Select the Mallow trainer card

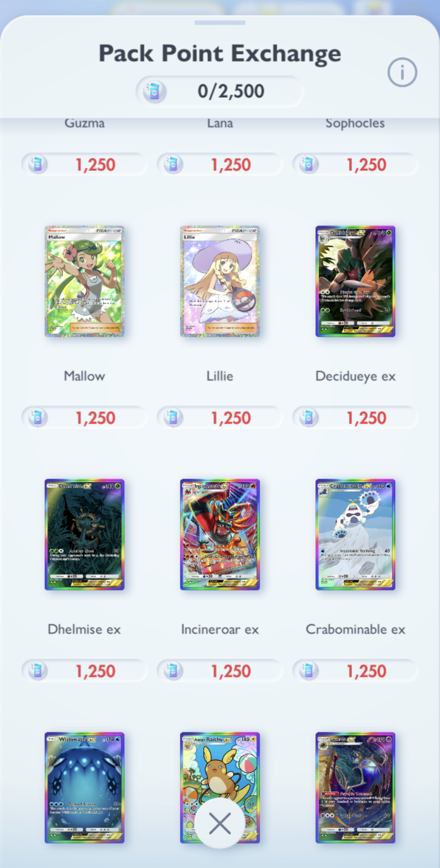(84, 281)
